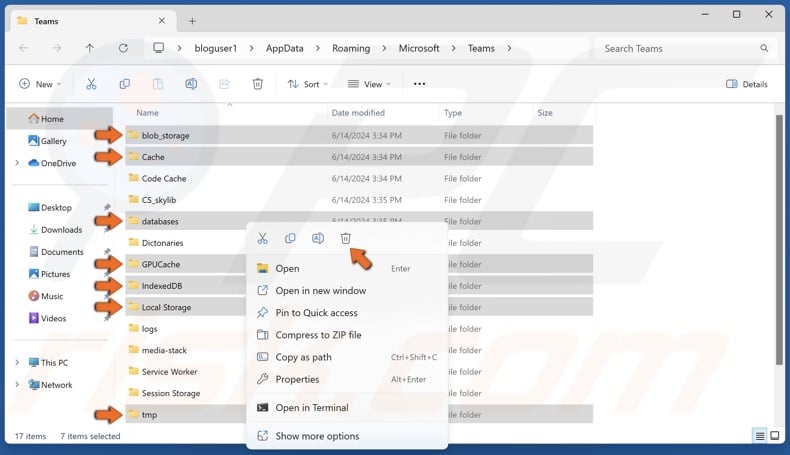Expand the This PC tree node
Viewport: 790px width, 455px height.
[17, 363]
